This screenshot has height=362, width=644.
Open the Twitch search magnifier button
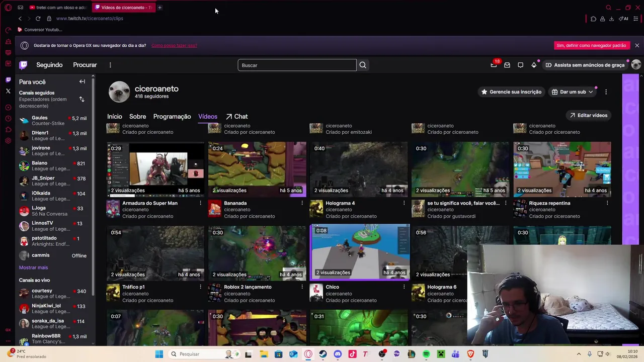click(x=363, y=65)
